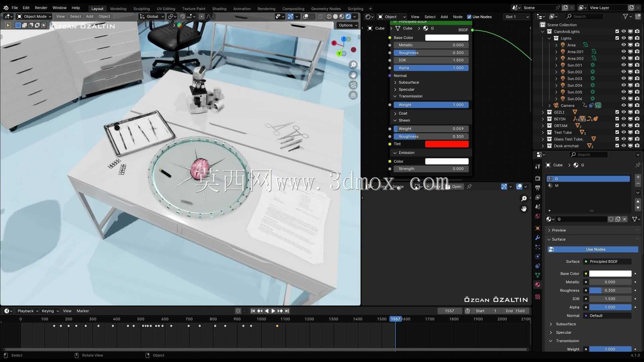
Task: Select rendered viewport shading sphere icon
Action: tap(348, 16)
